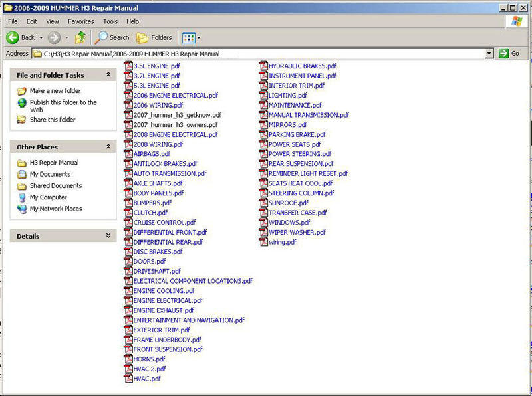
Task: Click the green Back arrow icon
Action: pyautogui.click(x=13, y=37)
